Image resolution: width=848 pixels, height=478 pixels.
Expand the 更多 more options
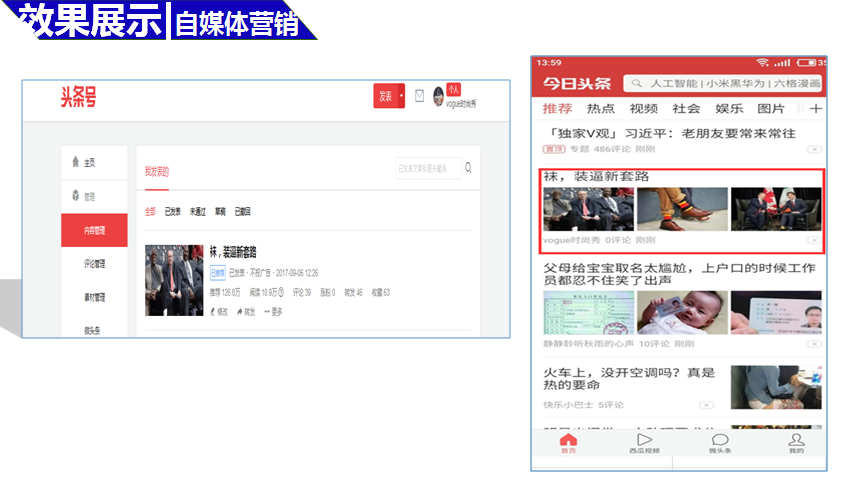pos(273,311)
